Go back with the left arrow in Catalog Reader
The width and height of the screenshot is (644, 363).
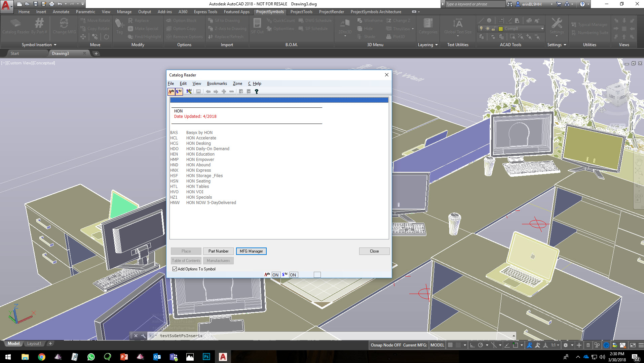tap(208, 91)
